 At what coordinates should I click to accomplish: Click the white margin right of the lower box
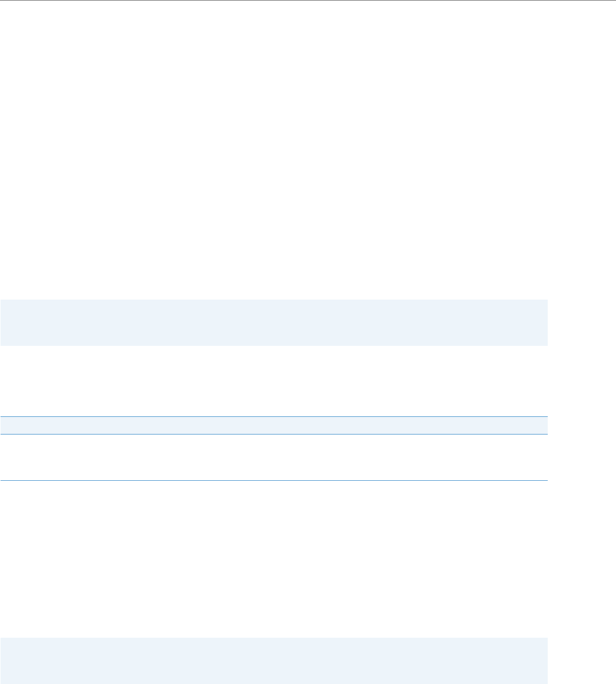click(582, 660)
